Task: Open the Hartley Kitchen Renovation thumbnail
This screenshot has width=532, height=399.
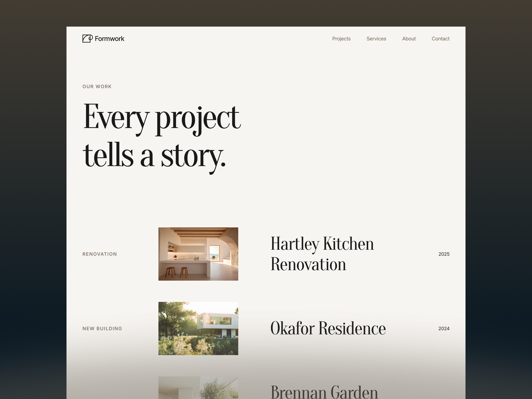Action: pos(198,254)
